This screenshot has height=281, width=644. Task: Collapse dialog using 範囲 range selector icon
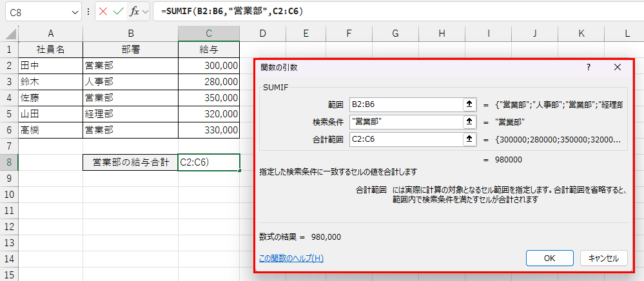pos(469,105)
